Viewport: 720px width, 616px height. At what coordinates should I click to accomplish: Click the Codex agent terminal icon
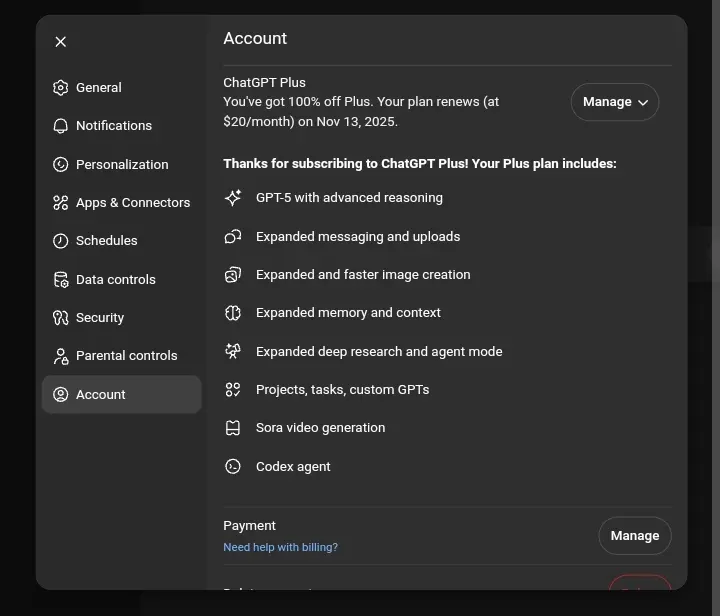click(233, 466)
